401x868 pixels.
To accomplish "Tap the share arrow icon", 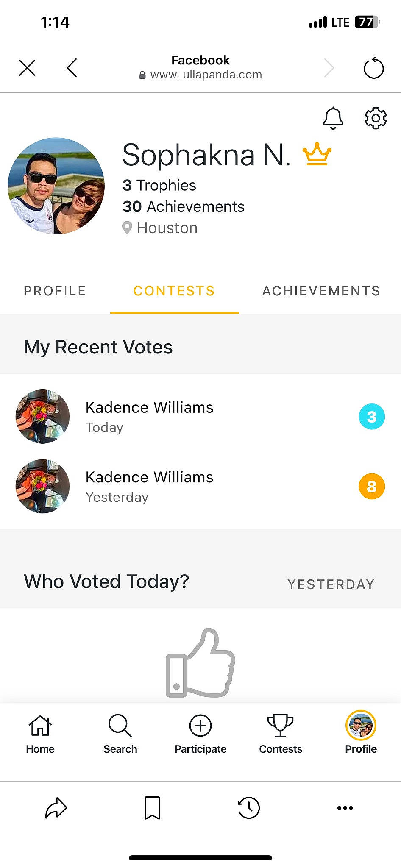I will (56, 807).
